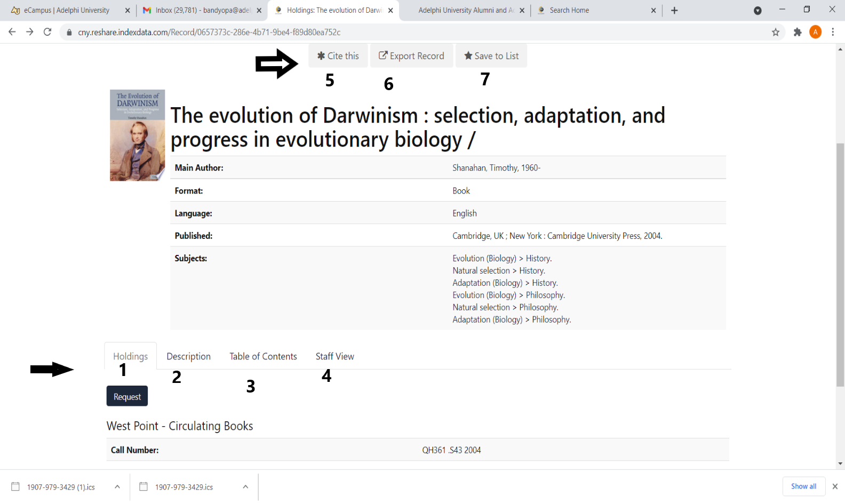Click Show all downloads
This screenshot has width=845, height=504.
point(803,486)
